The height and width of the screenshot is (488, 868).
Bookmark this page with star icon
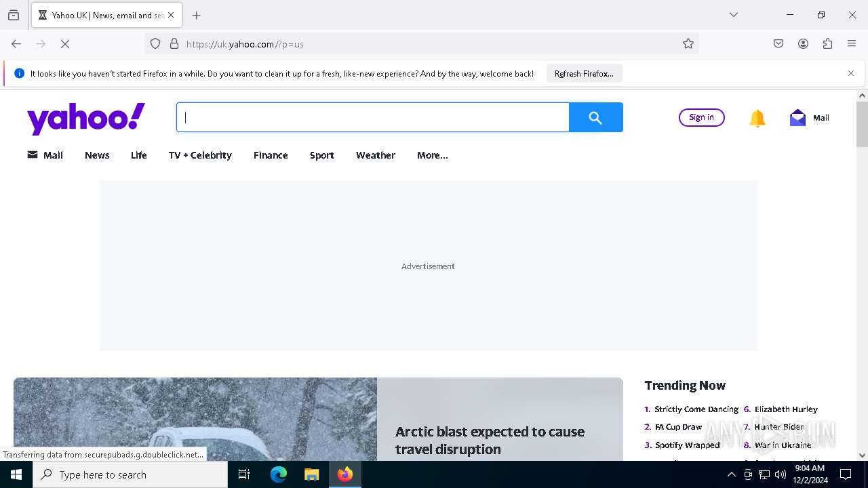pyautogui.click(x=688, y=44)
